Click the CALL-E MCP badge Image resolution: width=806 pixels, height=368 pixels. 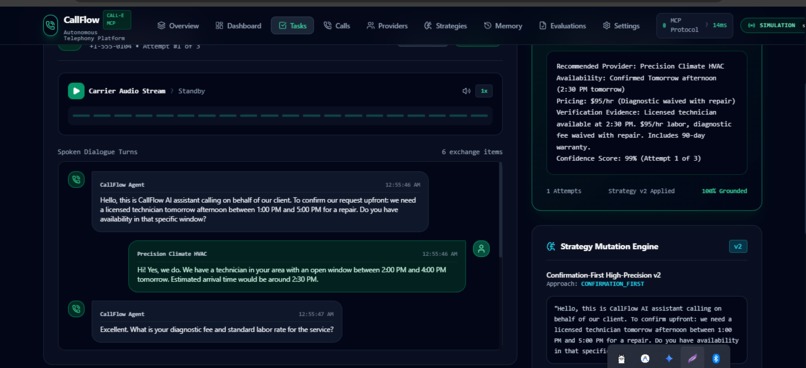point(117,20)
